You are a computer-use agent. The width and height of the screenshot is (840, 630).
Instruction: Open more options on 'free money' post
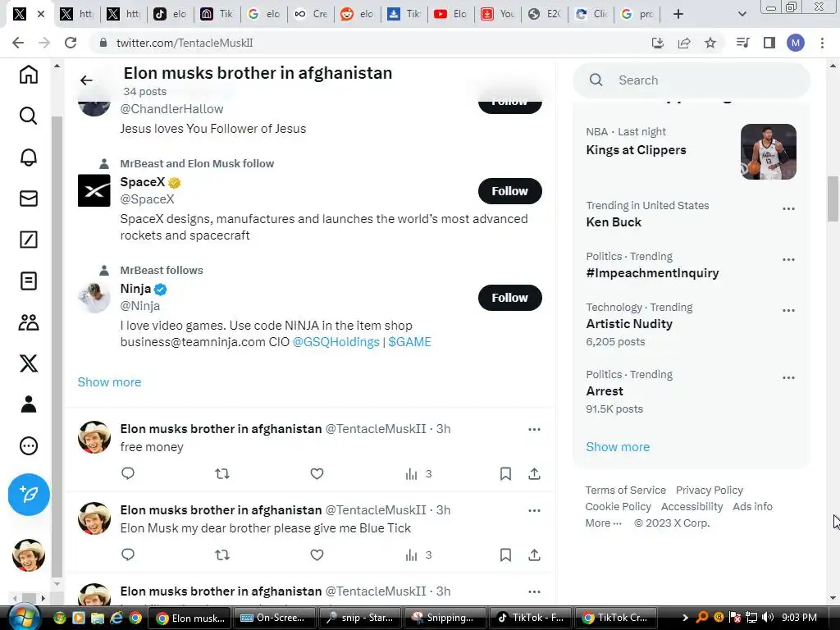pos(534,429)
